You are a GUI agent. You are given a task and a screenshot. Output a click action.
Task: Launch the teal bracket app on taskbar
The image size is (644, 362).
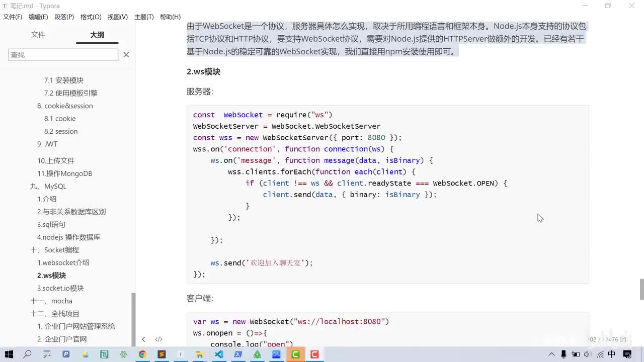(x=104, y=354)
